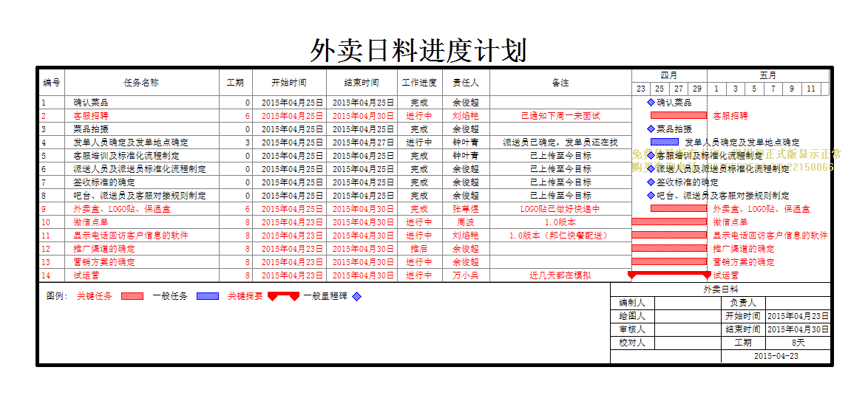Click the 四月 month header in timeline

click(x=669, y=76)
